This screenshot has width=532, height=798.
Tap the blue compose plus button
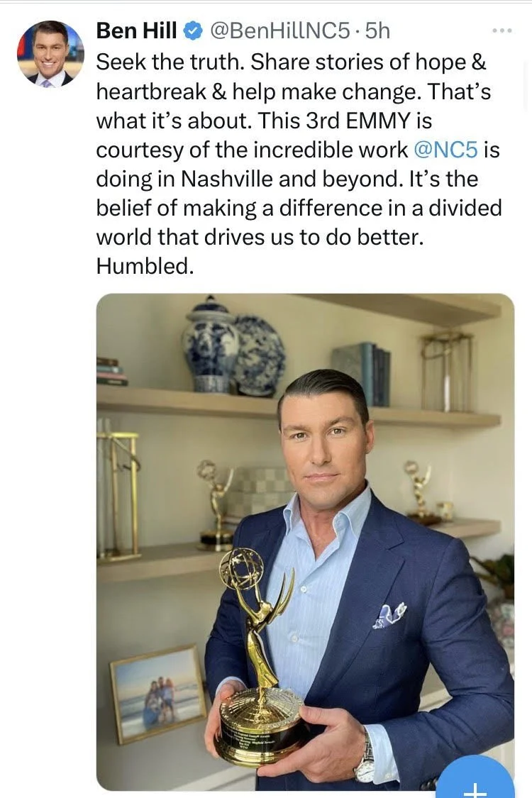(475, 777)
